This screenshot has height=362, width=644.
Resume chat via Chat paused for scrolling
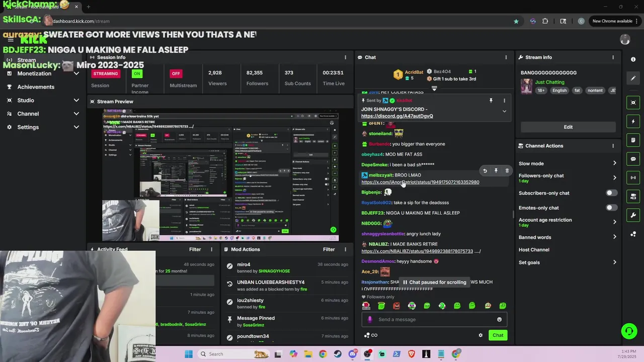[434, 282]
